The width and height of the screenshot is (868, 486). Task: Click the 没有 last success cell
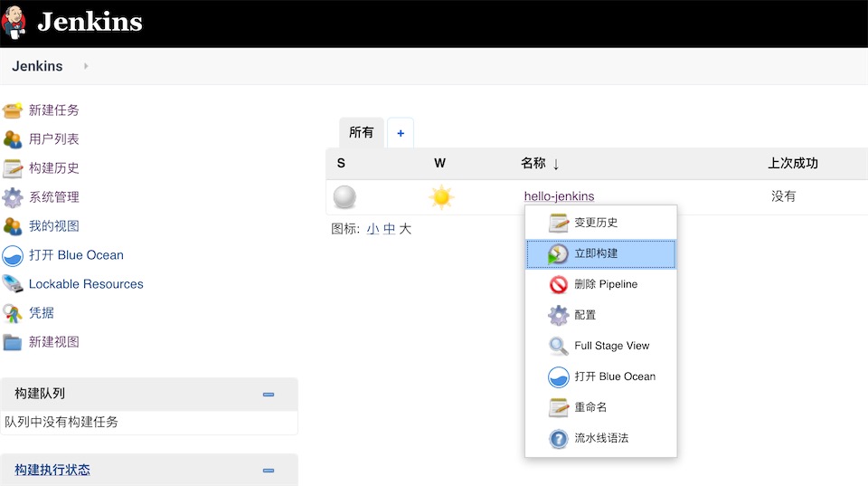point(783,196)
